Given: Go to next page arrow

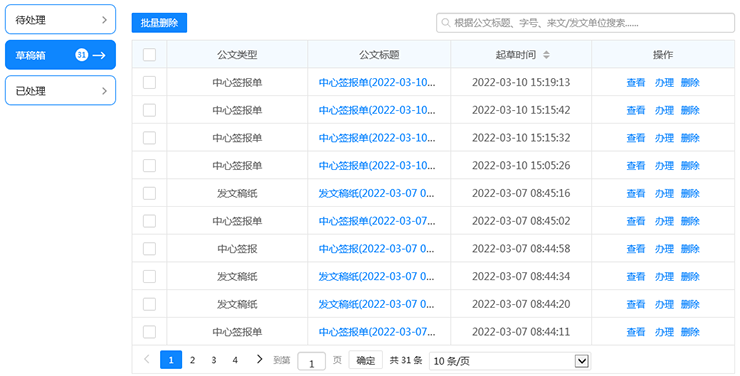Looking at the screenshot, I should (x=259, y=359).
